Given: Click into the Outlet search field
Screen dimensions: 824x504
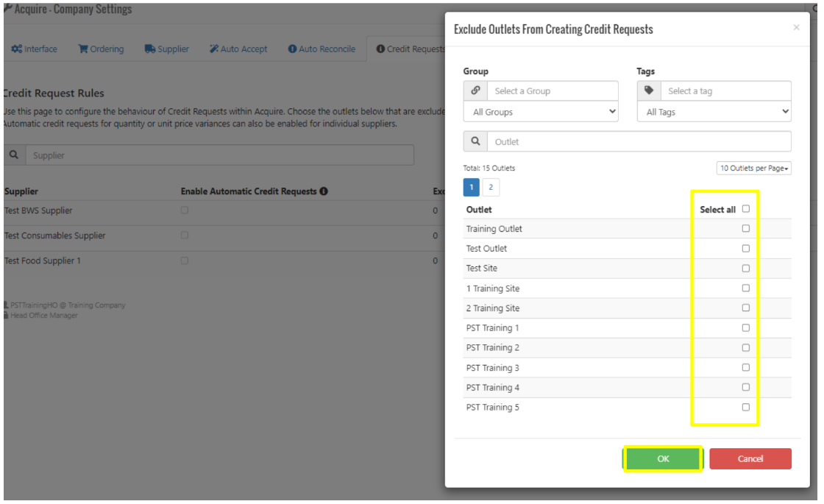Looking at the screenshot, I should pos(639,141).
